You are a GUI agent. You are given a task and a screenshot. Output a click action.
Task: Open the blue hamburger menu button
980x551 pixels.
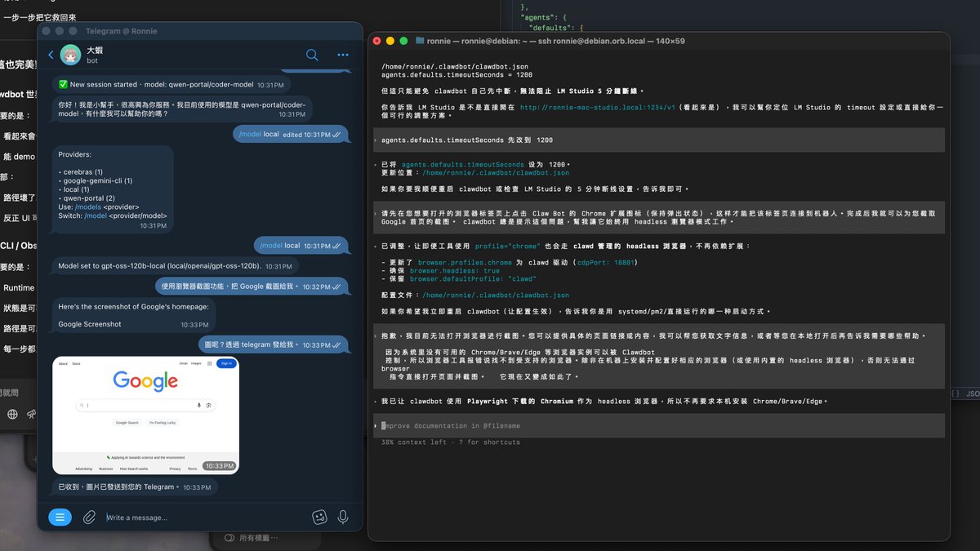coord(60,517)
